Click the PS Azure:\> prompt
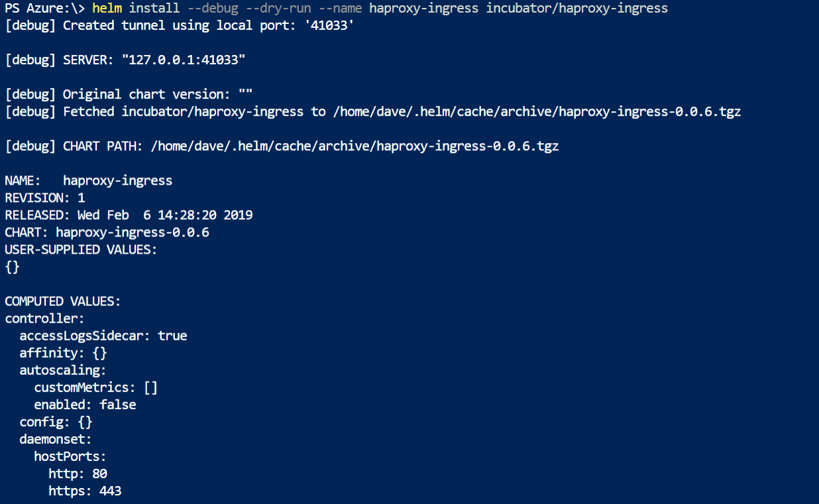The height and width of the screenshot is (504, 819). pos(45,9)
